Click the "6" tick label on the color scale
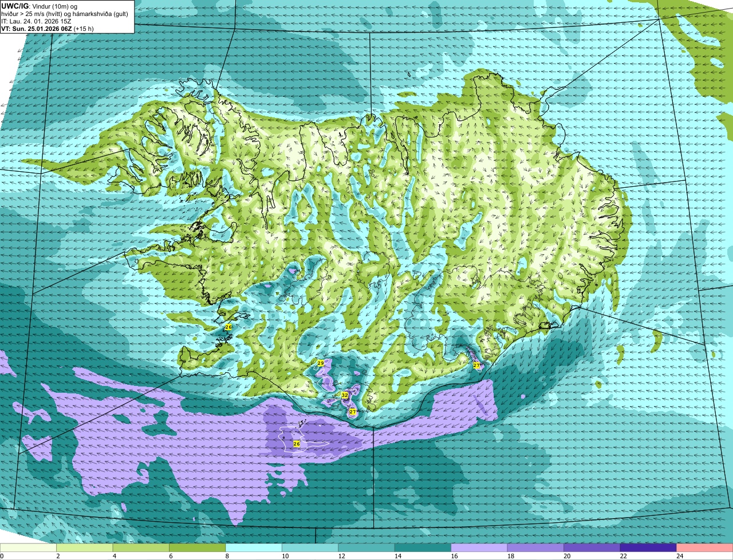The height and width of the screenshot is (560, 733). pos(171,556)
